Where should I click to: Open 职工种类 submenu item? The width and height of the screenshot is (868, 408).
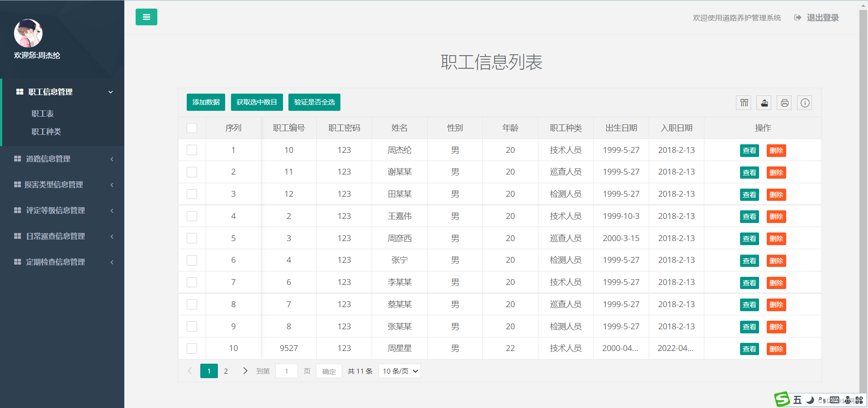click(46, 132)
